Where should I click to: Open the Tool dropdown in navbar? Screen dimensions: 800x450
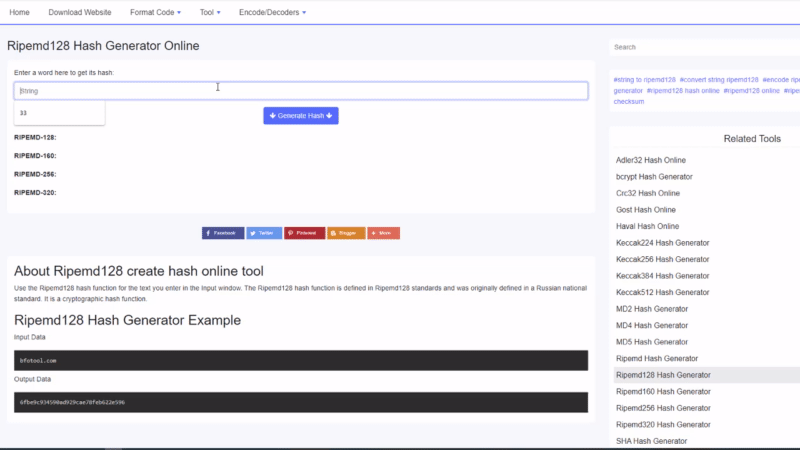tap(210, 12)
